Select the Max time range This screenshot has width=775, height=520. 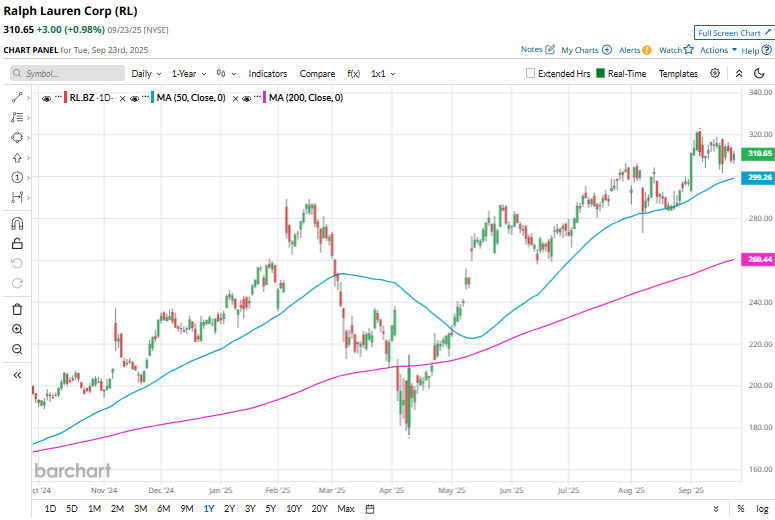[346, 509]
